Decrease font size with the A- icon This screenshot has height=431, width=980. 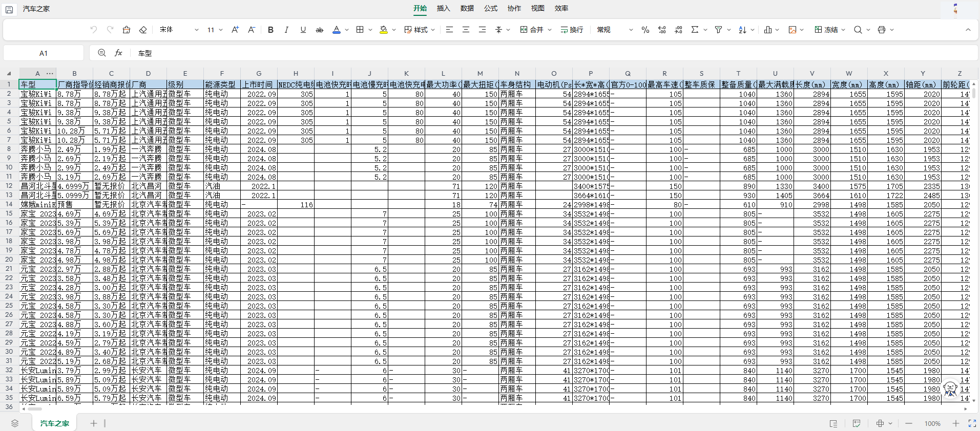click(x=252, y=30)
